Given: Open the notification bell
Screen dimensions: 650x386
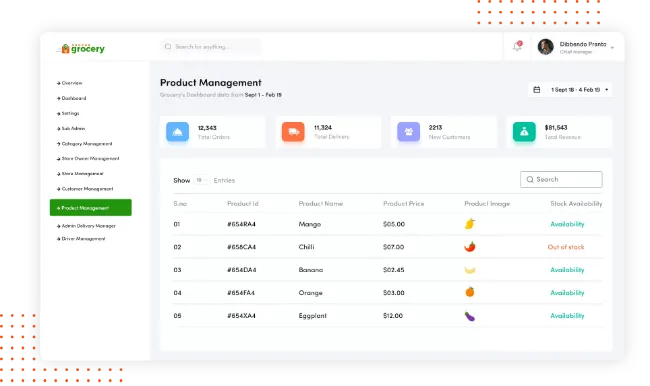Looking at the screenshot, I should tap(517, 46).
